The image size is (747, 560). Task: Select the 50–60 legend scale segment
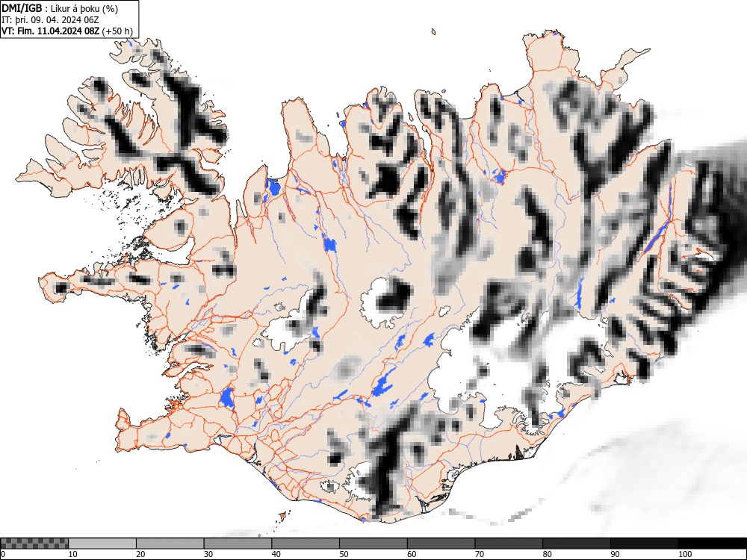pos(373,544)
